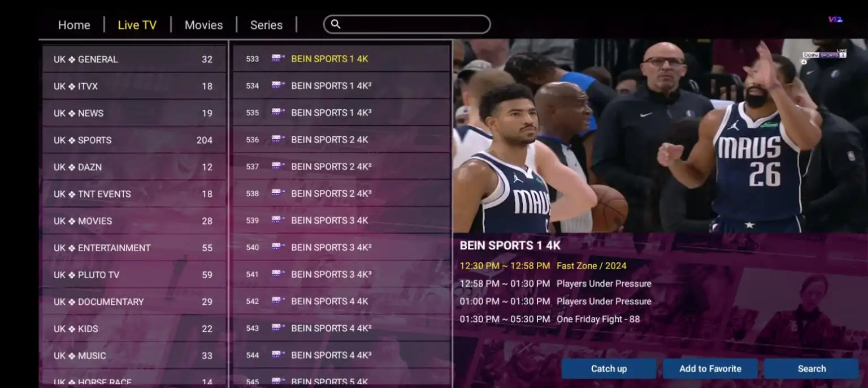The width and height of the screenshot is (868, 388).
Task: Click the live video preview thumbnail
Action: 659,136
